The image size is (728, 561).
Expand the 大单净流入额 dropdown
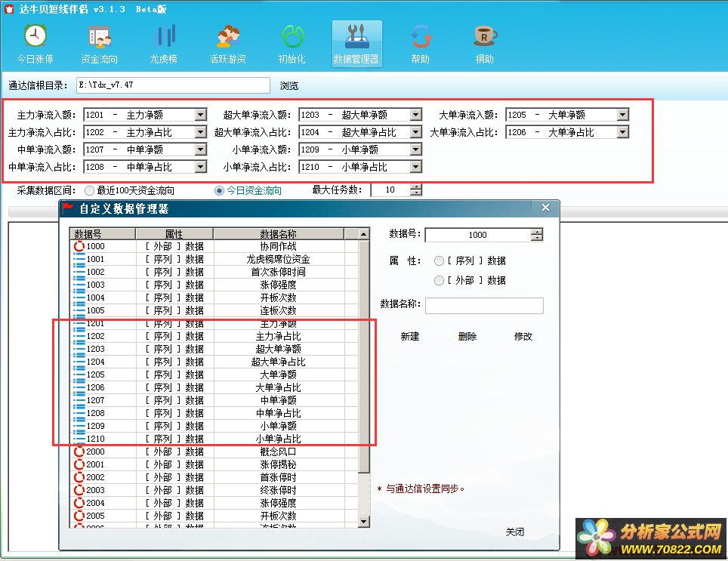pos(623,115)
